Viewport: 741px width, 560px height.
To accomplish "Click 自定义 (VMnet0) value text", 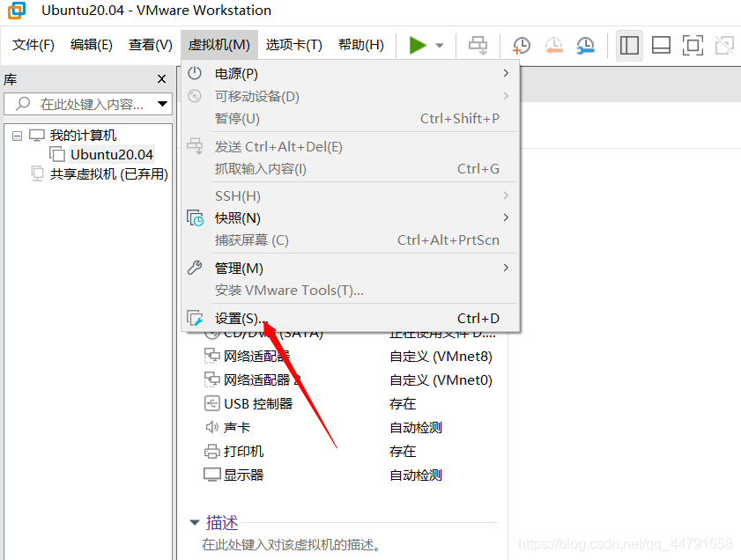I will point(441,380).
